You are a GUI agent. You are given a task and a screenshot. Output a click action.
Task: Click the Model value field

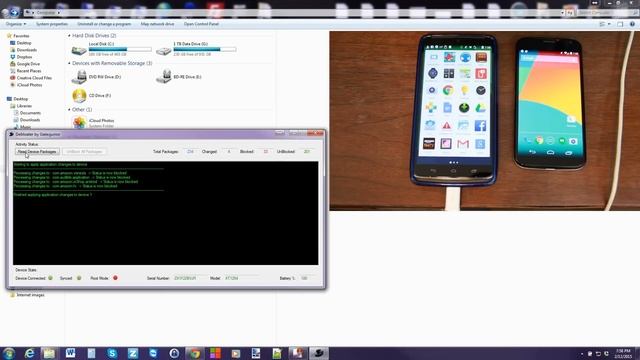tap(241, 278)
